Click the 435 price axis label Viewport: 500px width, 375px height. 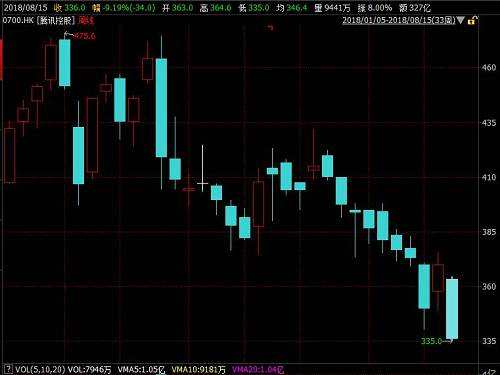(x=489, y=123)
